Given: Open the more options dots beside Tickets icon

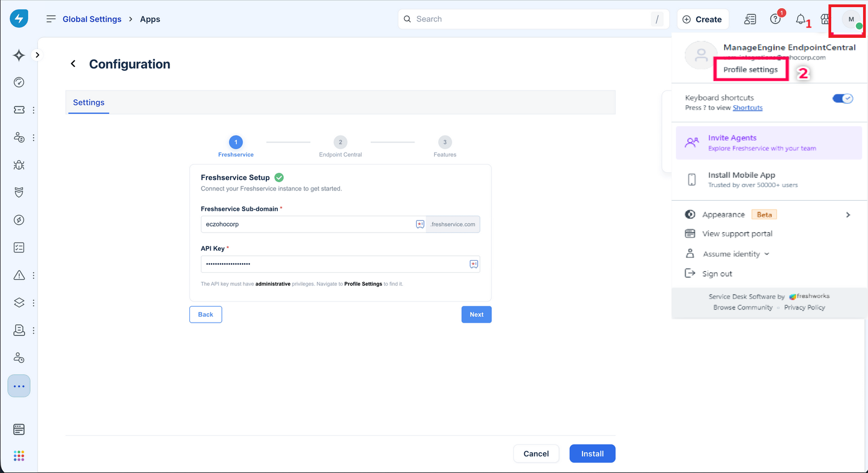Looking at the screenshot, I should (x=33, y=110).
